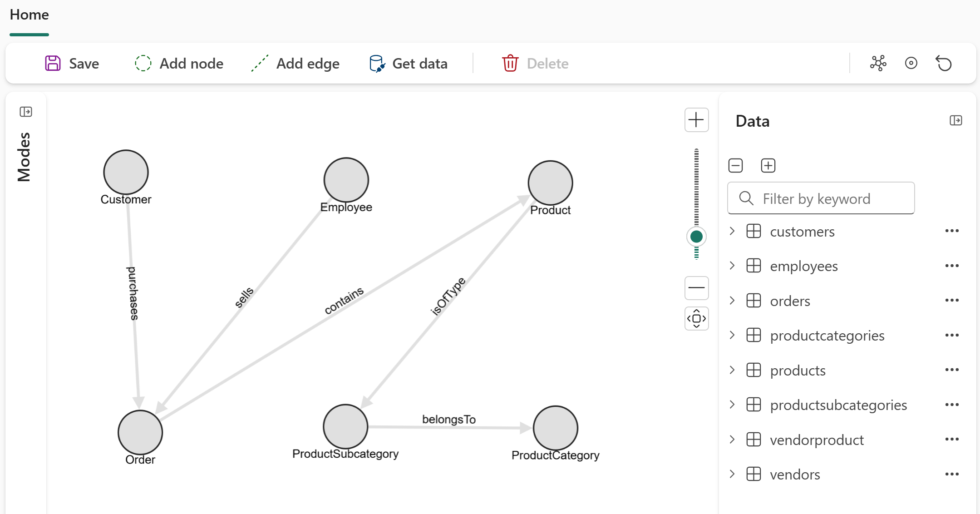Viewport: 980px width, 514px height.
Task: Switch to the Home tab
Action: click(29, 15)
